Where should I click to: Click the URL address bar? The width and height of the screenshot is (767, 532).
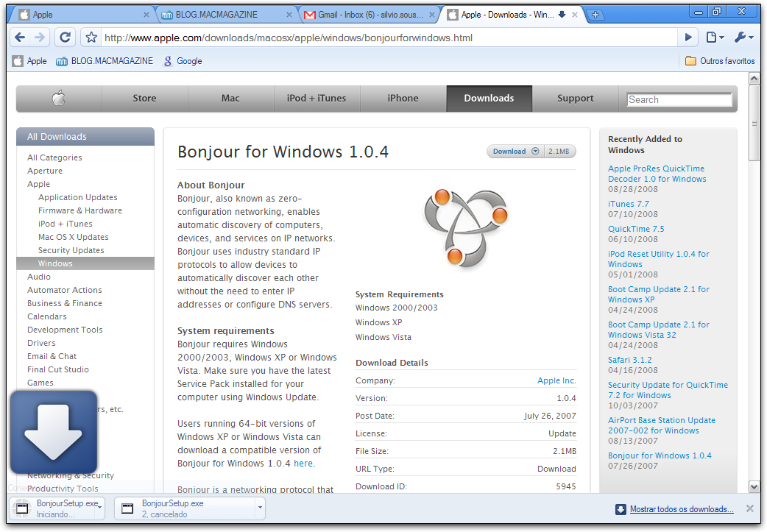click(x=389, y=38)
